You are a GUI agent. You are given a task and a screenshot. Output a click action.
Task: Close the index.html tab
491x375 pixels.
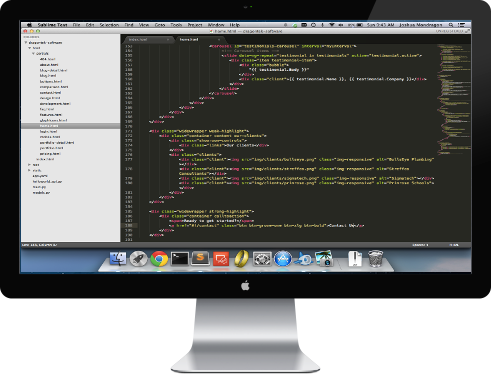(168, 39)
